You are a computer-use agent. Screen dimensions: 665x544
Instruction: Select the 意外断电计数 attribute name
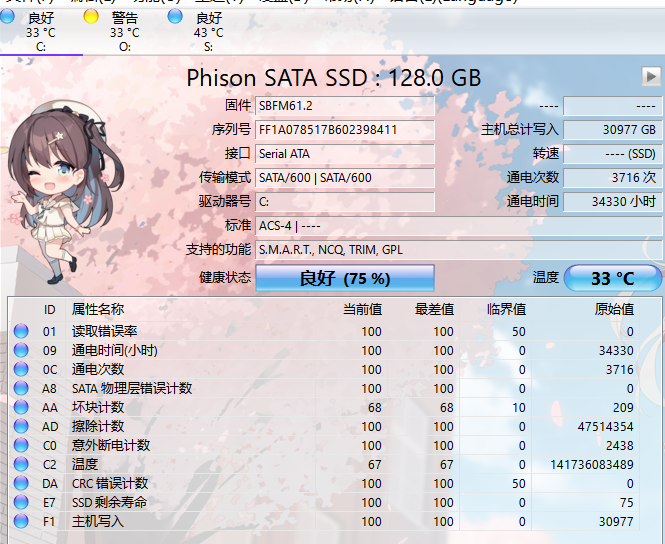click(x=111, y=445)
